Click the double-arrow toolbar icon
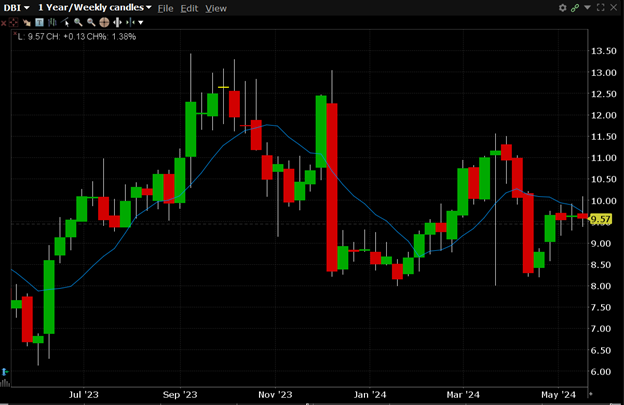The image size is (624, 405). point(27,23)
